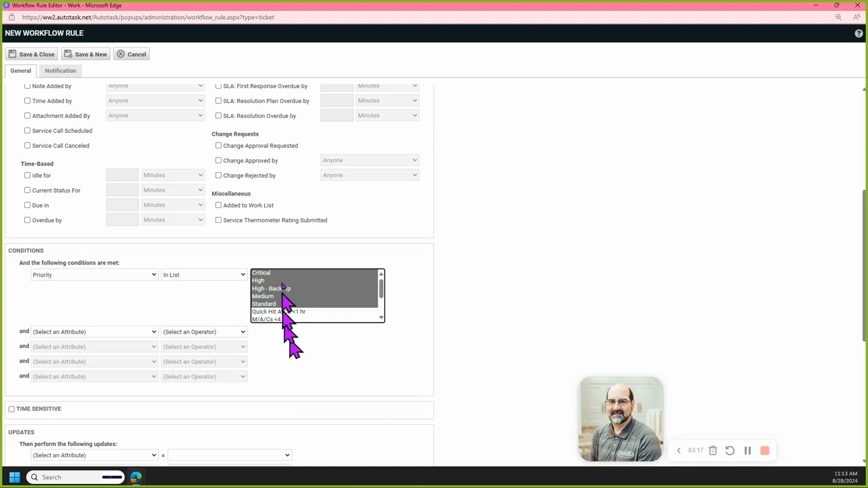Click the Overdue by duration field
The height and width of the screenshot is (488, 868).
coord(122,220)
